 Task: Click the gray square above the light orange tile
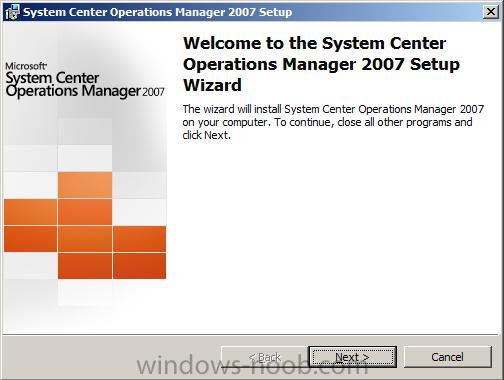tap(85, 158)
